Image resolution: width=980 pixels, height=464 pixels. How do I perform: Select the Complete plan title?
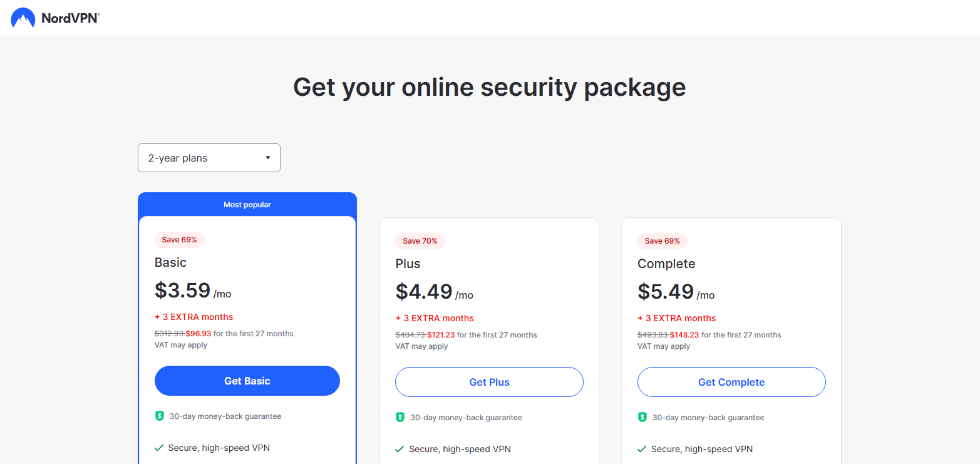[666, 264]
